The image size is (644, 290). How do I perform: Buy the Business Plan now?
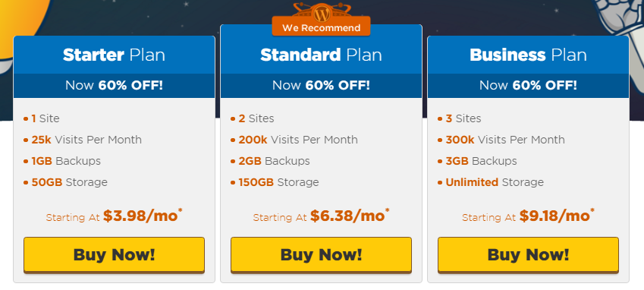tap(528, 254)
